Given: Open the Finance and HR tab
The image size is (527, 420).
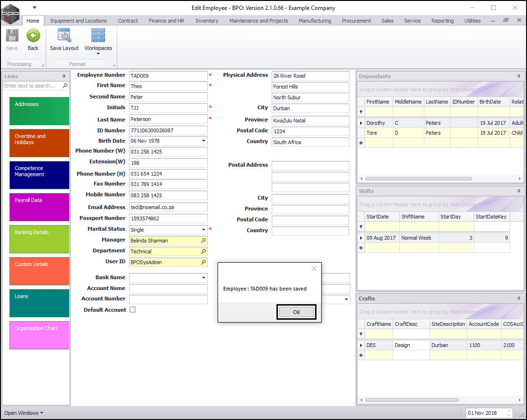Looking at the screenshot, I should click(166, 21).
